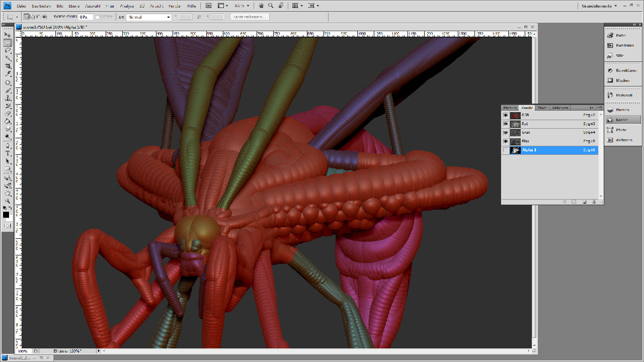Launch Bridge via the Br icon

click(209, 6)
